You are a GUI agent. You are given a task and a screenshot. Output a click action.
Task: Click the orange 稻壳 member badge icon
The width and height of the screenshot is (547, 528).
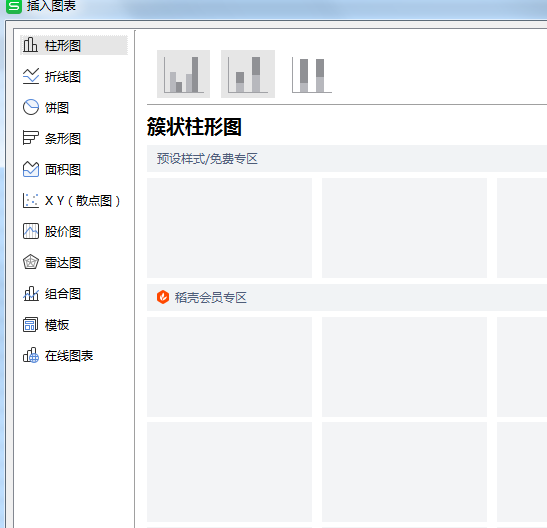point(163,297)
